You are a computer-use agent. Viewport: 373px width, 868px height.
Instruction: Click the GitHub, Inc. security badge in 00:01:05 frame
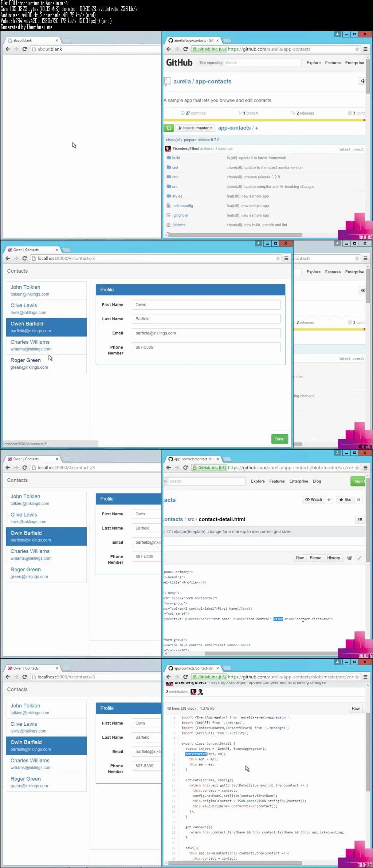point(209,49)
